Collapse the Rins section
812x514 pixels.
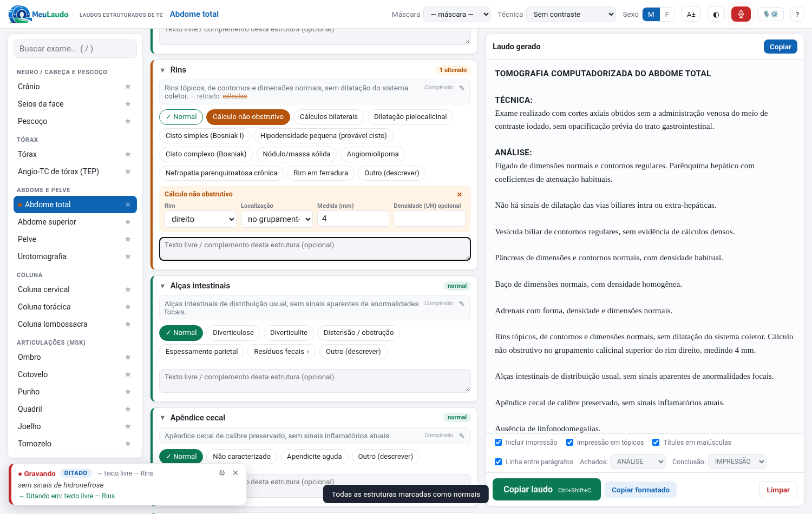click(162, 70)
